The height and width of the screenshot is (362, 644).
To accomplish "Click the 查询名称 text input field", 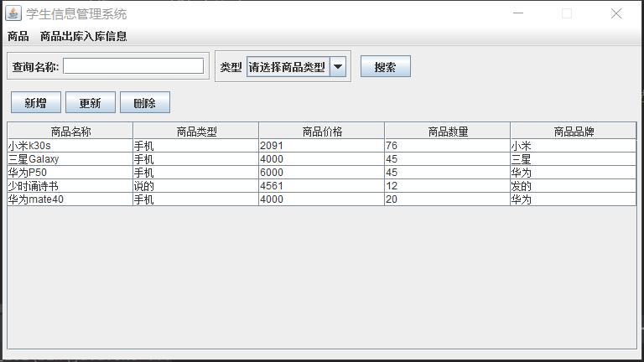I will (133, 66).
